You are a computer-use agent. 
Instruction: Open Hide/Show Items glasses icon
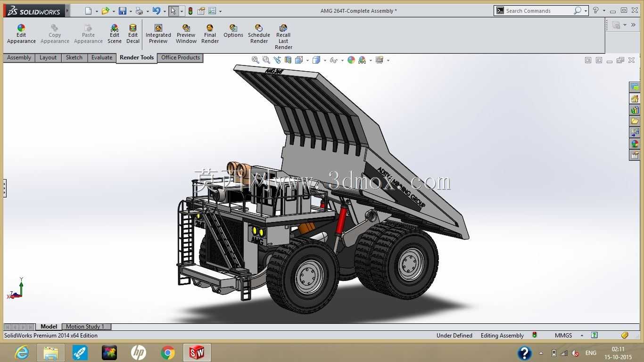(x=334, y=60)
